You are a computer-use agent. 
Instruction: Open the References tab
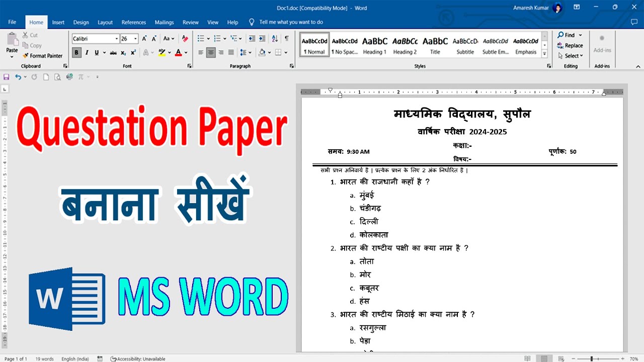(x=134, y=22)
